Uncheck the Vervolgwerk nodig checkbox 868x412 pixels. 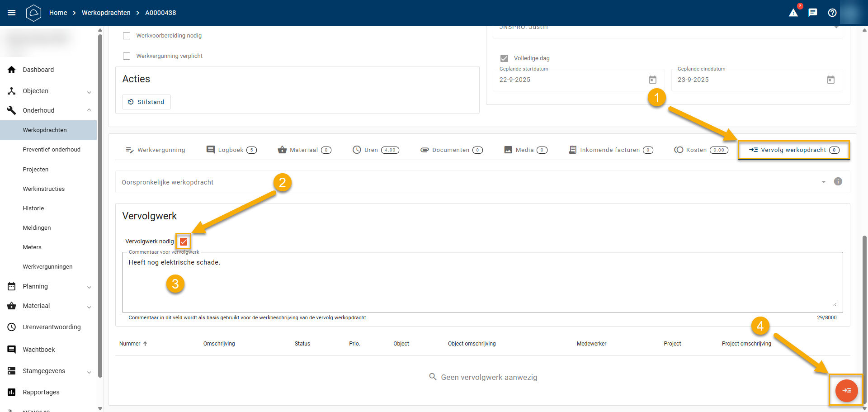click(x=184, y=242)
